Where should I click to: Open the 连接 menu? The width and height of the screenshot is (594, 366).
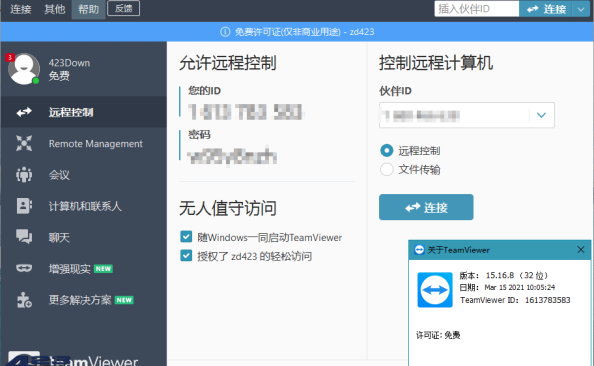[21, 9]
